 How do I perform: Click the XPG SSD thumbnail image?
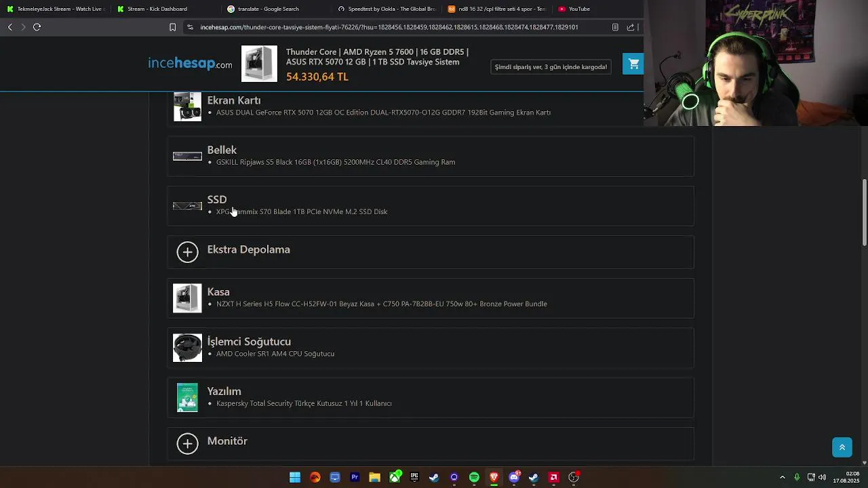pyautogui.click(x=187, y=206)
